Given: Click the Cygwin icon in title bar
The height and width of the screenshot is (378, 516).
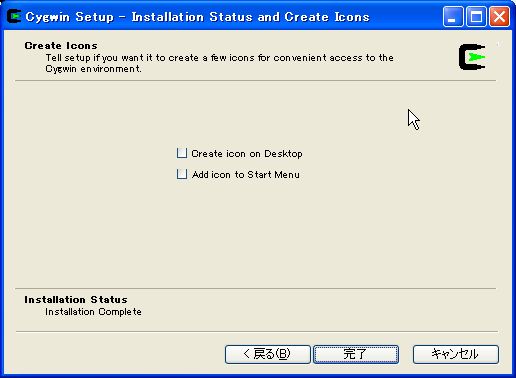Looking at the screenshot, I should [14, 16].
